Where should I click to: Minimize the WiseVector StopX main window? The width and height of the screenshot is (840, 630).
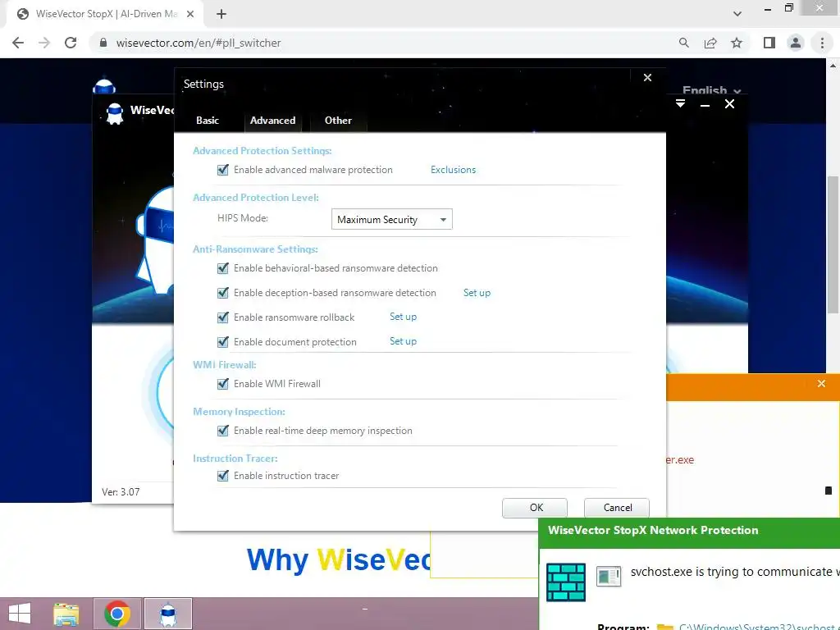click(x=705, y=105)
